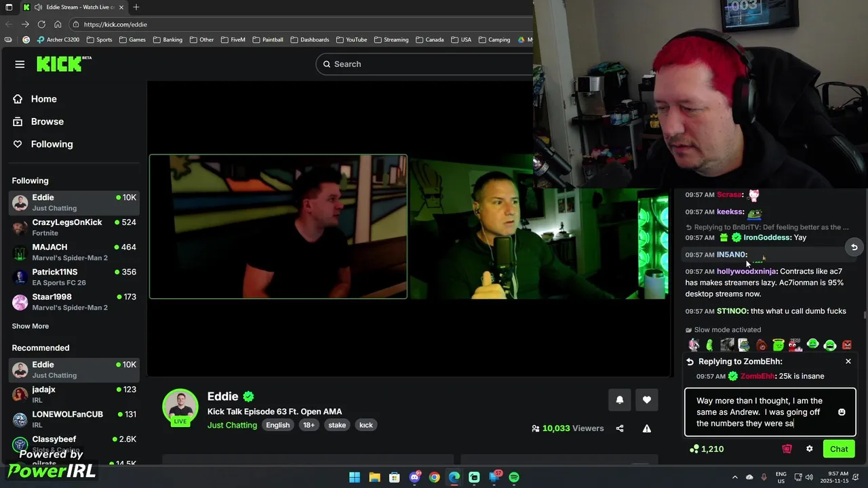Open the red gift subs icon
868x488 pixels.
tap(787, 449)
